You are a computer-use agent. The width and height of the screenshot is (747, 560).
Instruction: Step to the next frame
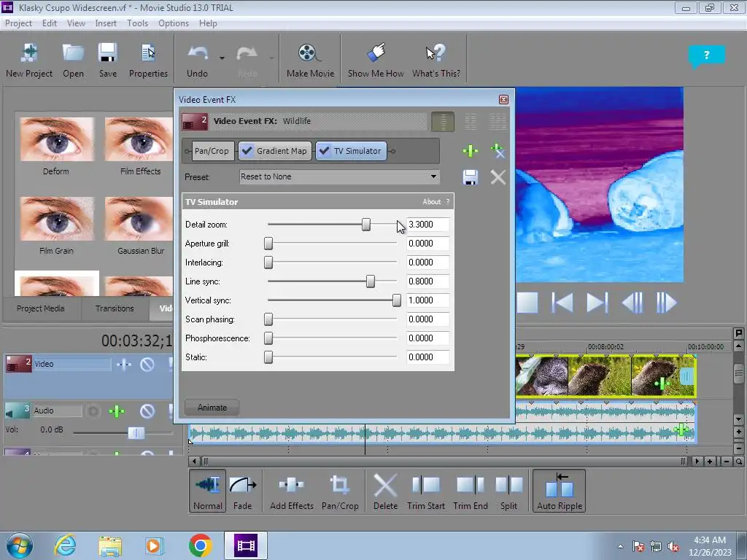tap(666, 303)
